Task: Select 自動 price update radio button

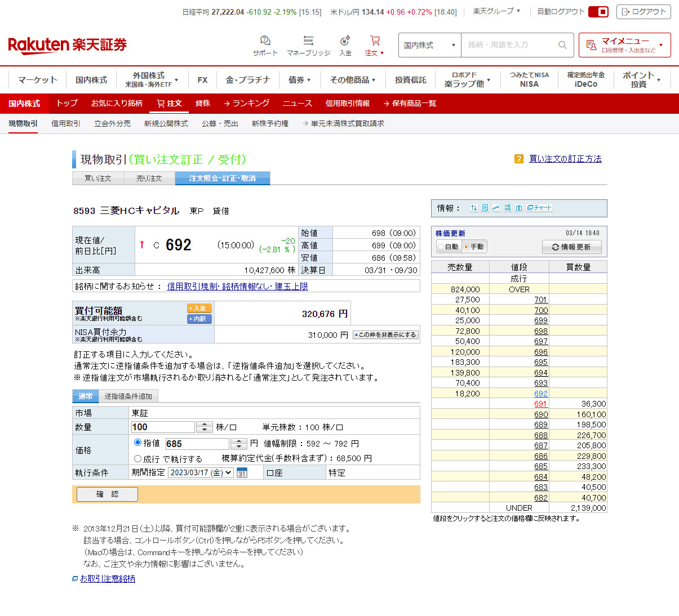Action: click(x=441, y=247)
